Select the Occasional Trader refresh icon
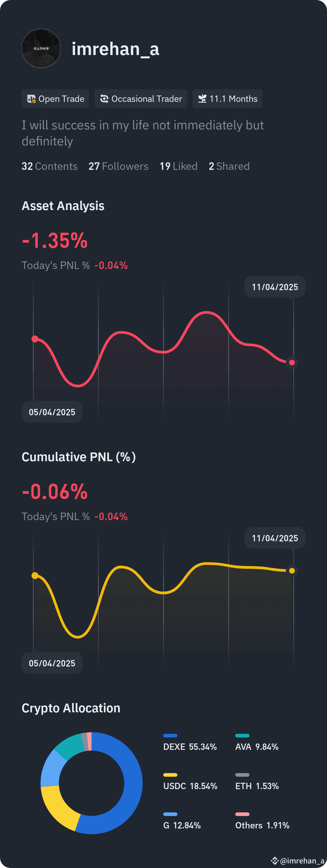The image size is (327, 868). click(105, 99)
